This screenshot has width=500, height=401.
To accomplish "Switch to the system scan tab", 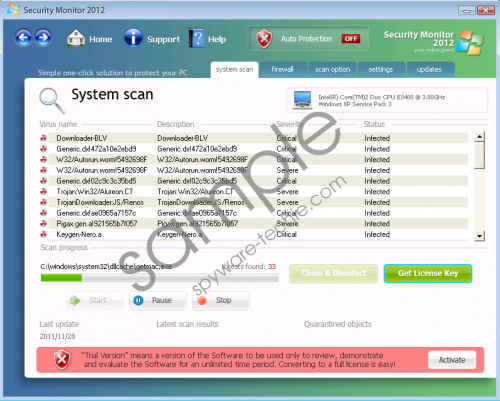I will pyautogui.click(x=234, y=70).
